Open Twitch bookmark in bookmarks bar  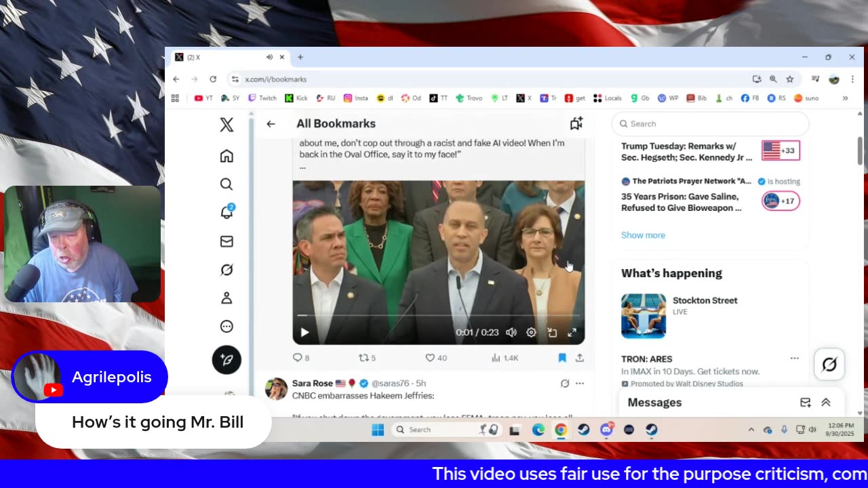262,98
